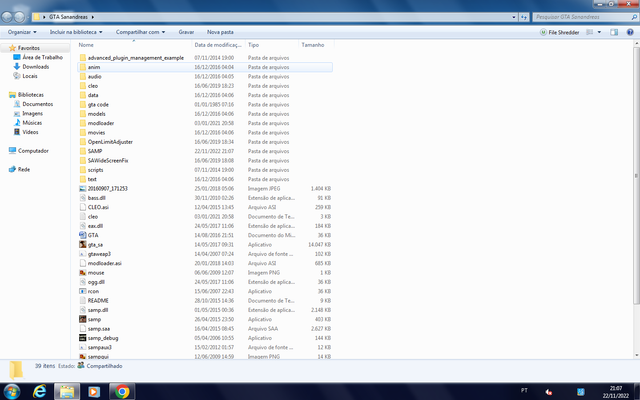Open the anim folder icon
The height and width of the screenshot is (400, 640).
click(x=83, y=67)
